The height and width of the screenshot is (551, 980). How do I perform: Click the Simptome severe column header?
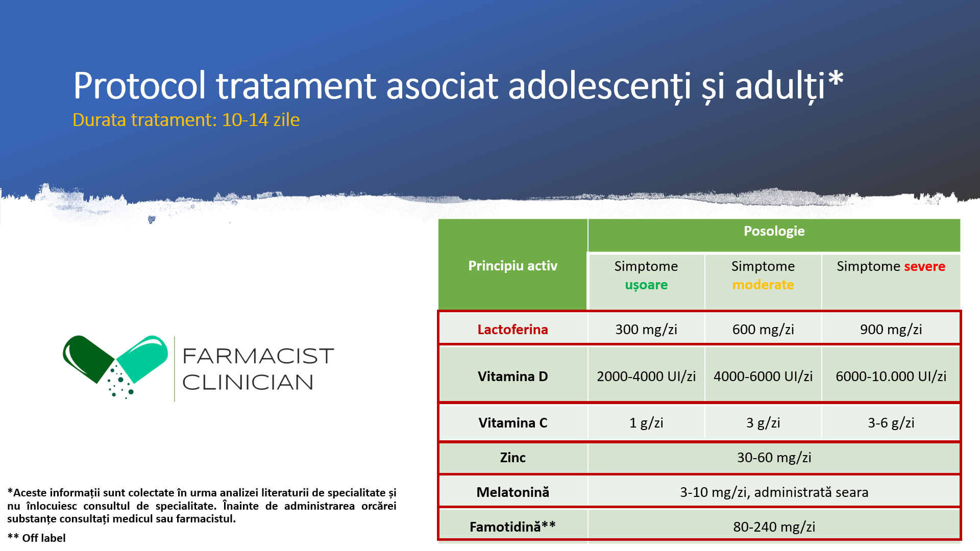click(891, 267)
